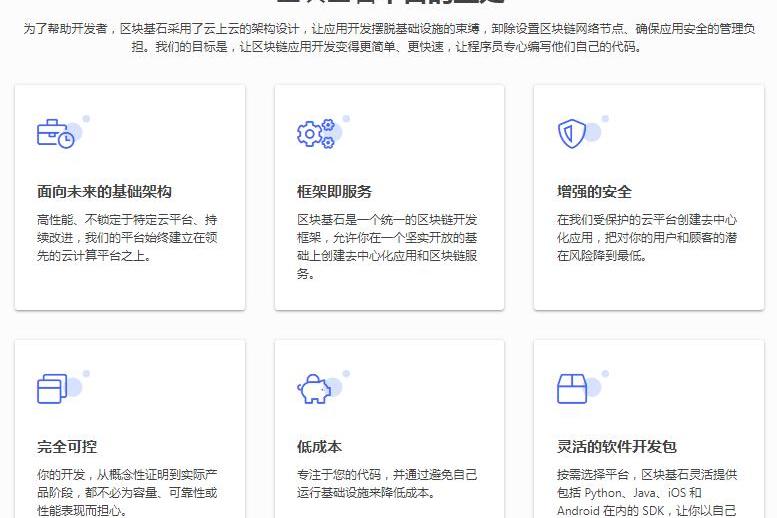This screenshot has width=777, height=518.
Task: Click the gears icon for 框架即服务
Action: [x=316, y=134]
